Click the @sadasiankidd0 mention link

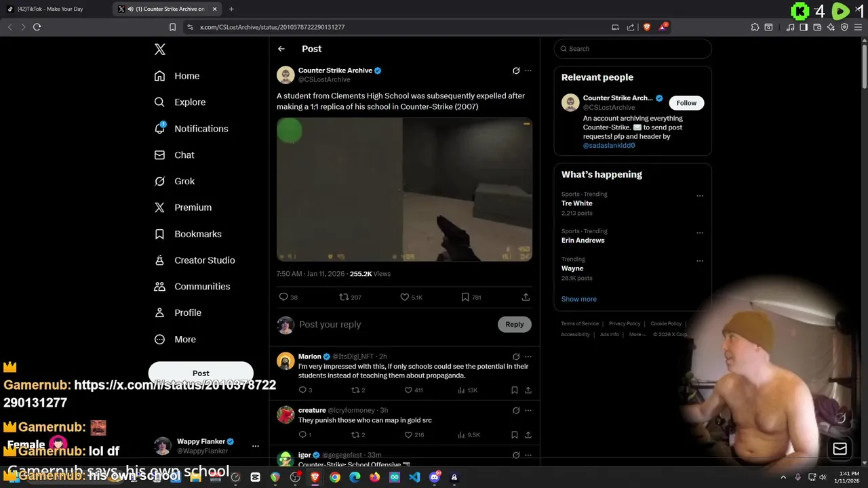pyautogui.click(x=609, y=146)
